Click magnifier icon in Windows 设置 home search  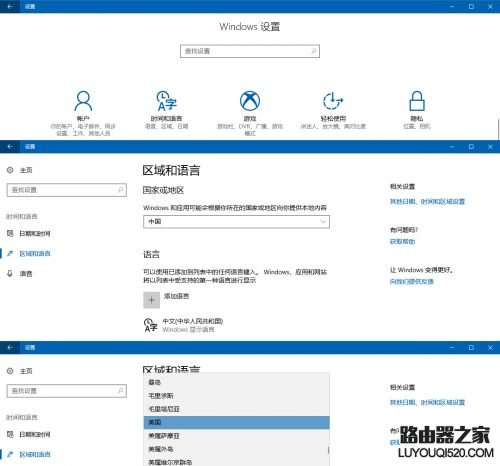click(x=313, y=51)
